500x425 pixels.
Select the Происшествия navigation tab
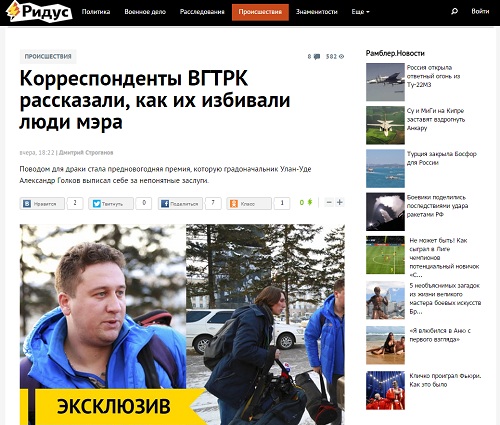click(260, 12)
